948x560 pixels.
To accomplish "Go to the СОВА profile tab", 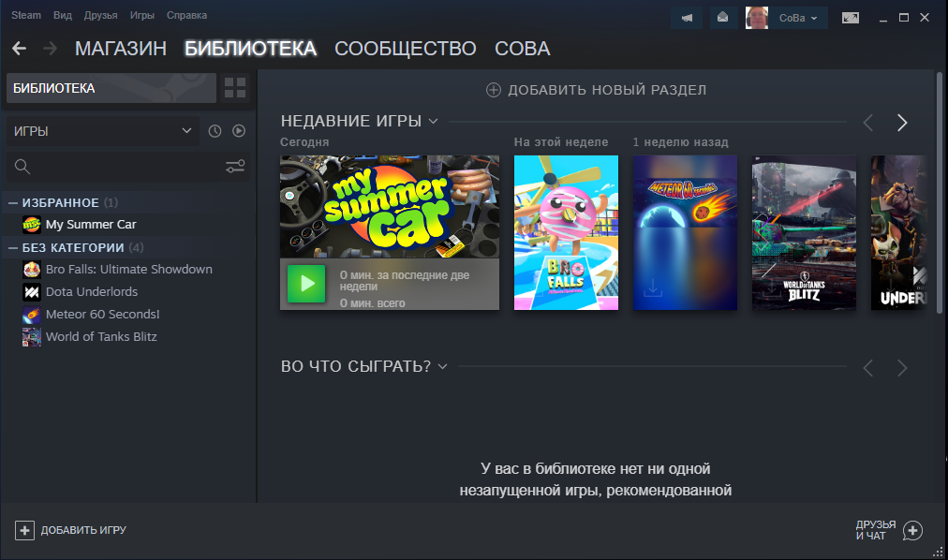I will click(523, 49).
